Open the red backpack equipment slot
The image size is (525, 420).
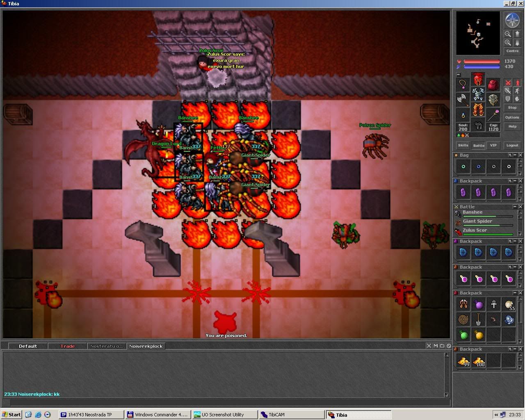[493, 84]
